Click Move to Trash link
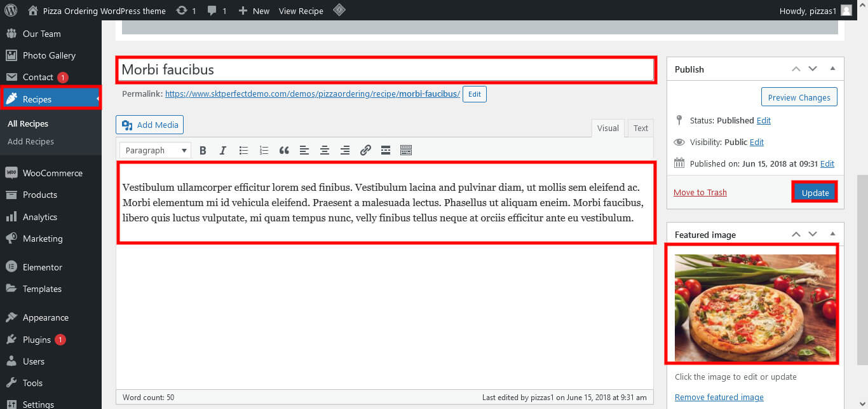 pos(700,192)
